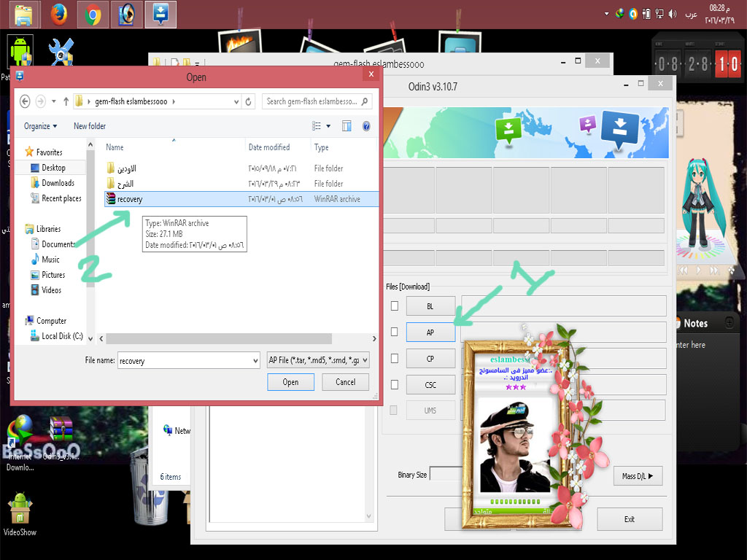This screenshot has height=560, width=747.
Task: Open the blue tools desktop shortcut
Action: pyautogui.click(x=61, y=52)
